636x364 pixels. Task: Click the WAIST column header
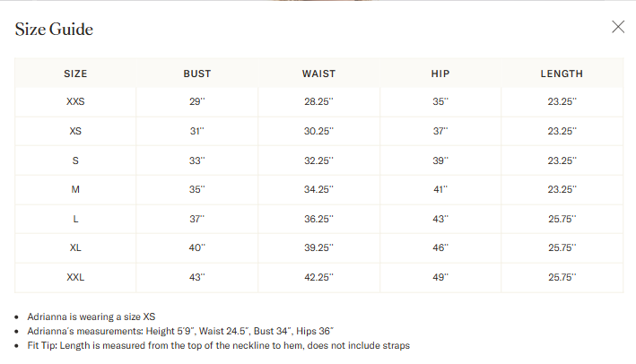(x=318, y=74)
